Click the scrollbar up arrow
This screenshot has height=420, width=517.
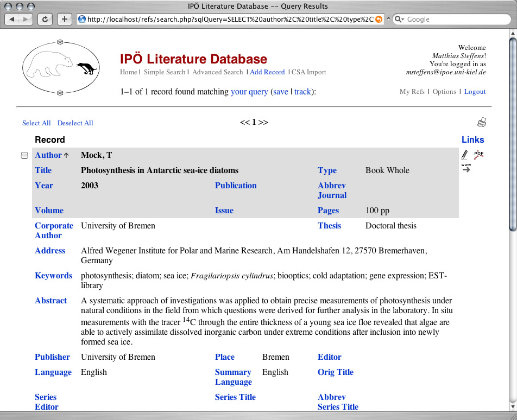513,33
